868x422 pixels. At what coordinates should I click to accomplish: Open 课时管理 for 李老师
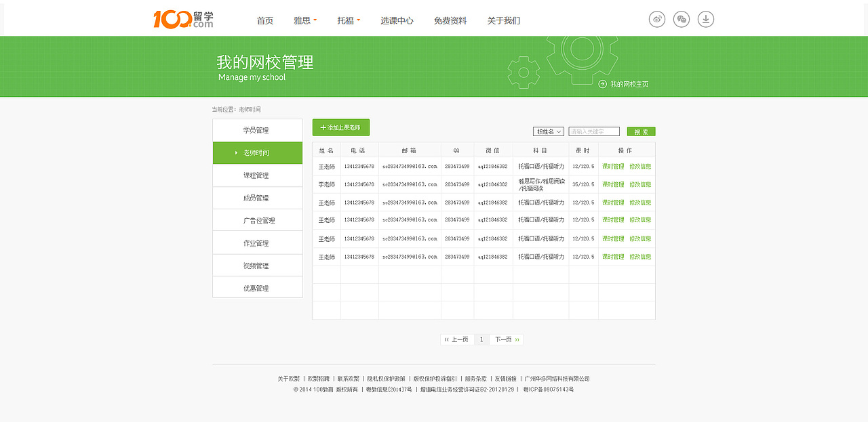click(613, 184)
